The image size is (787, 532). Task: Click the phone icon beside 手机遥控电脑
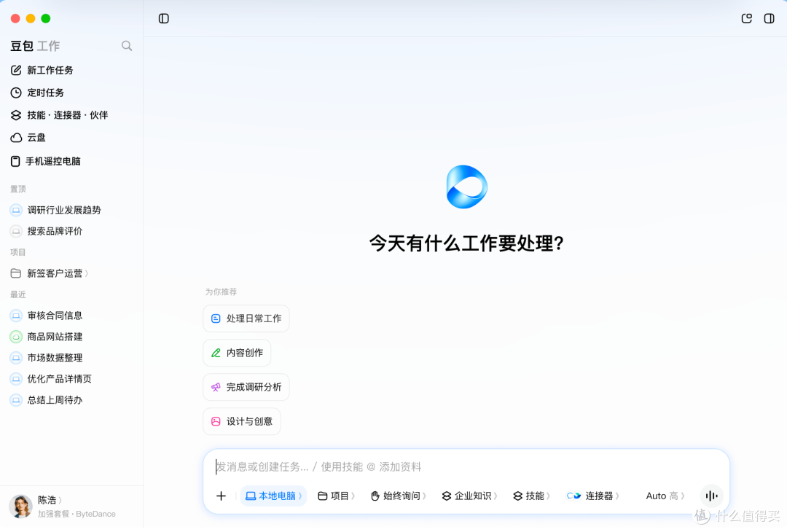(x=15, y=161)
